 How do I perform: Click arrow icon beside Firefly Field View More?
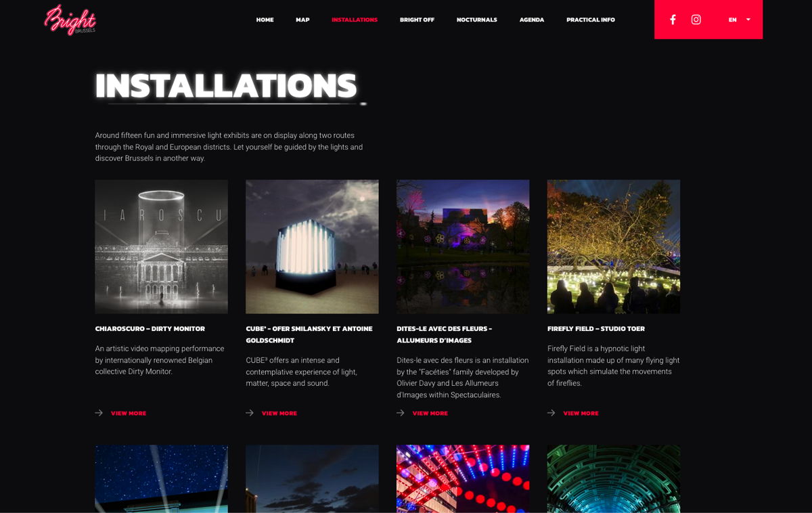pyautogui.click(x=551, y=413)
